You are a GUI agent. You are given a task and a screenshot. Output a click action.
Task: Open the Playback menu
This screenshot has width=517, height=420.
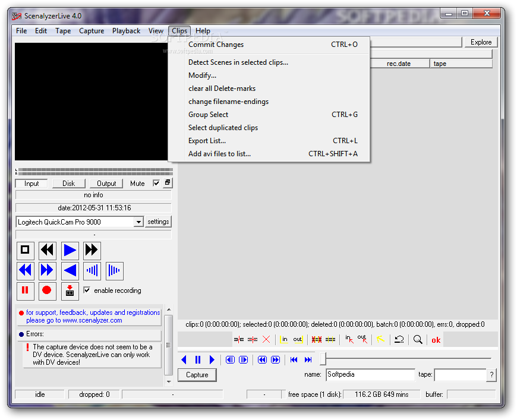point(127,31)
